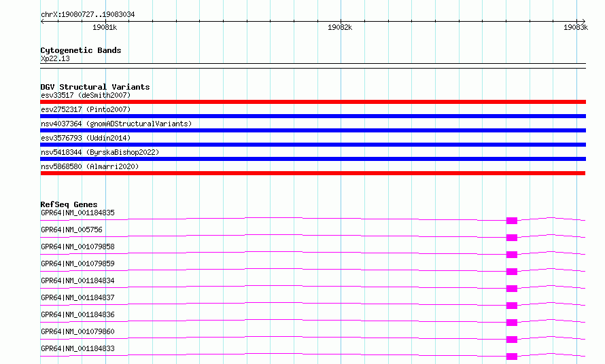Viewport: 605px width, 364px height.
Task: Select the GPR64|NM_001184833 transcript label
Action: click(77, 348)
